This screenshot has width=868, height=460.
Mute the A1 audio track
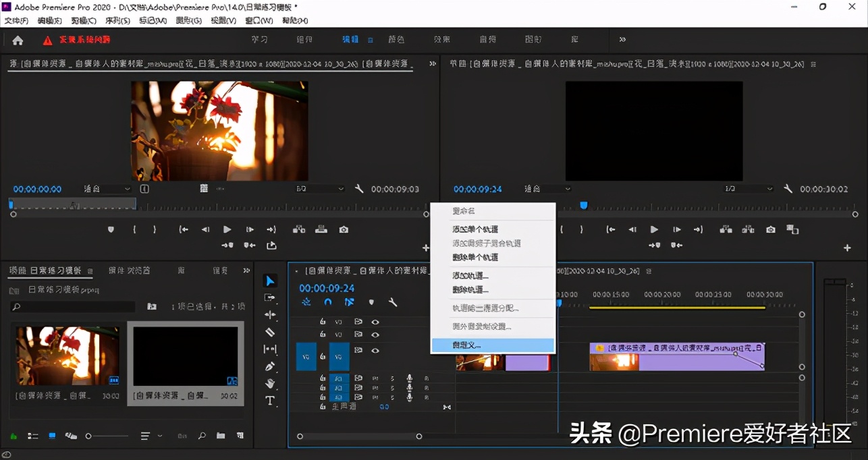[376, 378]
